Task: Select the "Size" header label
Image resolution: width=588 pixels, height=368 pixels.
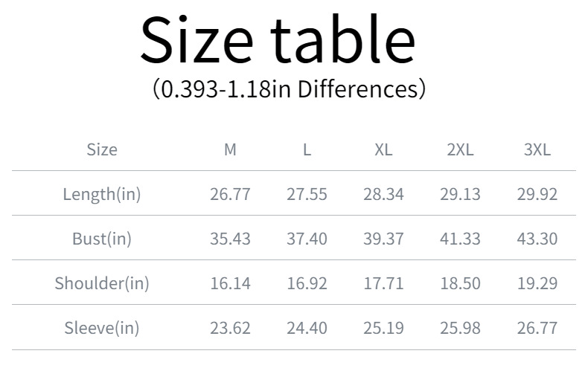Action: [x=102, y=149]
